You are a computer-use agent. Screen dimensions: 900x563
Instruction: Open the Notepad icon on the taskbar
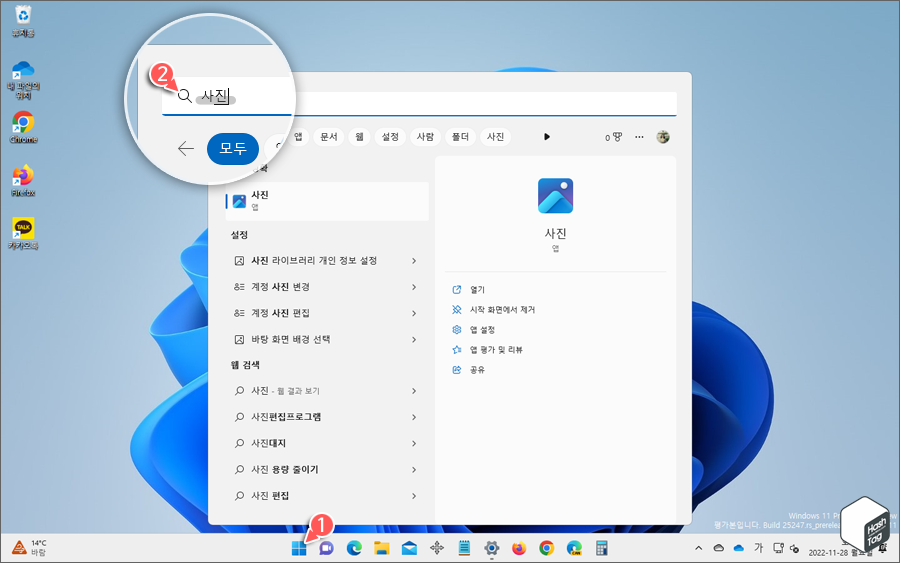(x=464, y=549)
